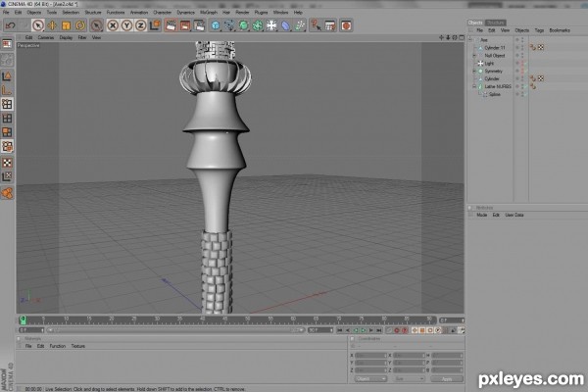Add a Cube primitive object
The width and height of the screenshot is (588, 392).
(x=216, y=25)
